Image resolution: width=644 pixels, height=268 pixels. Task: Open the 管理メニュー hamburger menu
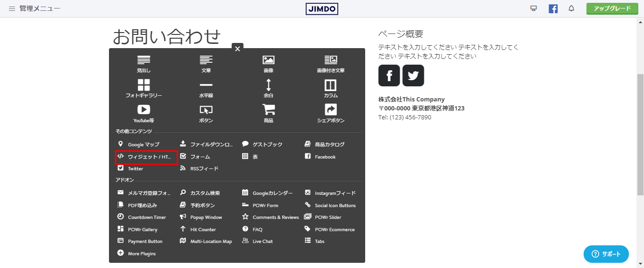(34, 8)
